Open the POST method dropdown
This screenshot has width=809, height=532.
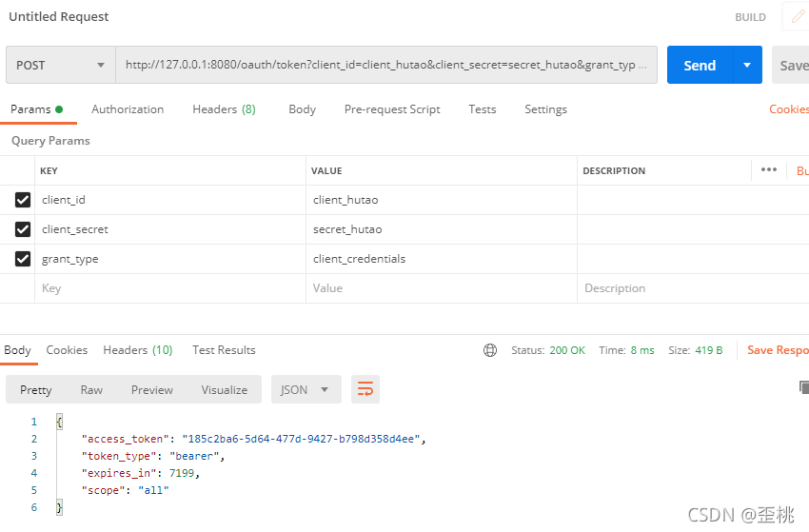(x=61, y=65)
